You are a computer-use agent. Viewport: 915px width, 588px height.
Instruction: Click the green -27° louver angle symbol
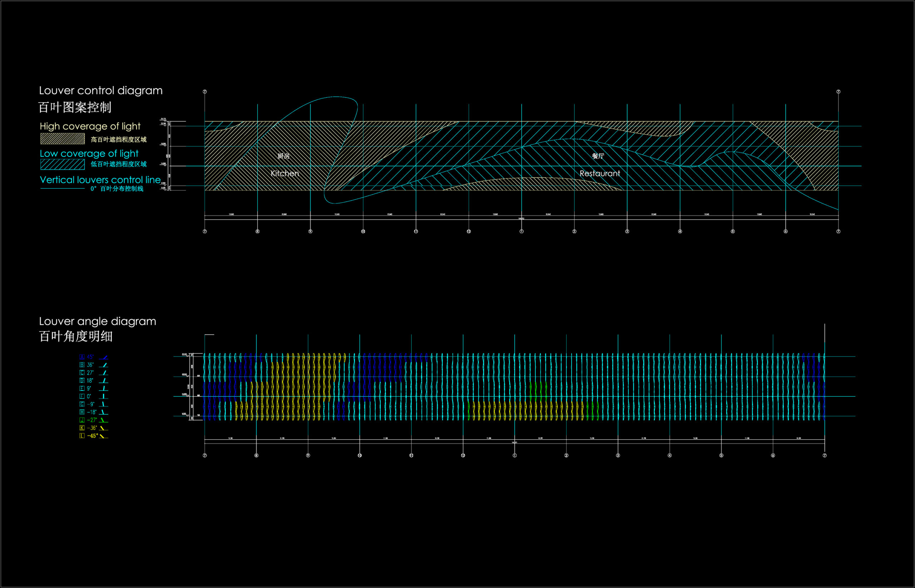pyautogui.click(x=104, y=420)
